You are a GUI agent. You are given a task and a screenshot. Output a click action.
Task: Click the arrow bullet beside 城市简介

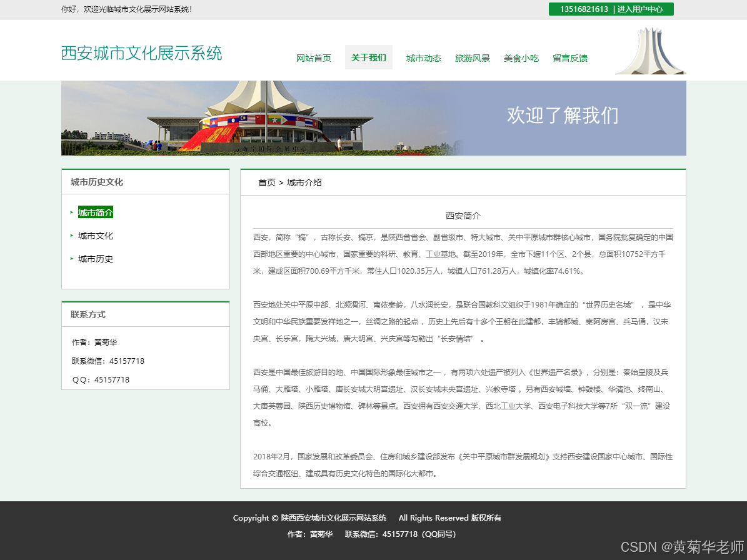pos(72,212)
